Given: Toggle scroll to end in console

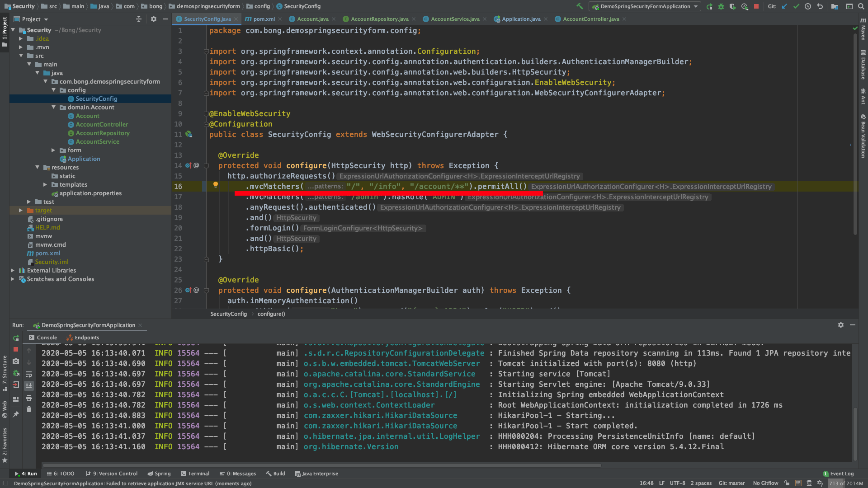Looking at the screenshot, I should click(29, 385).
